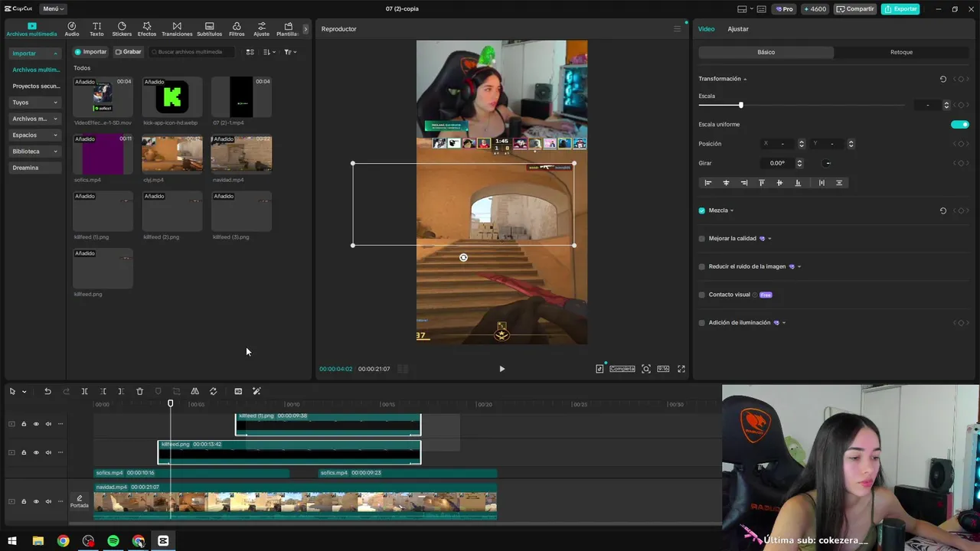Mute the navidad.mp4 main track
The image size is (980, 551).
pyautogui.click(x=47, y=501)
